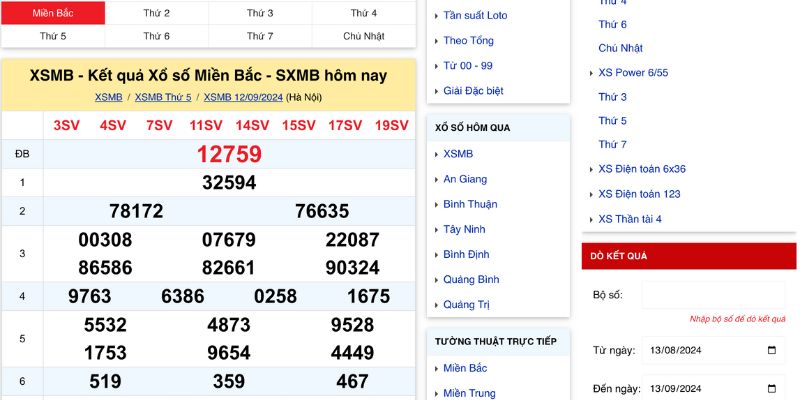800x400 pixels.
Task: Select the Thứ 7 tab in top bar
Action: [260, 36]
